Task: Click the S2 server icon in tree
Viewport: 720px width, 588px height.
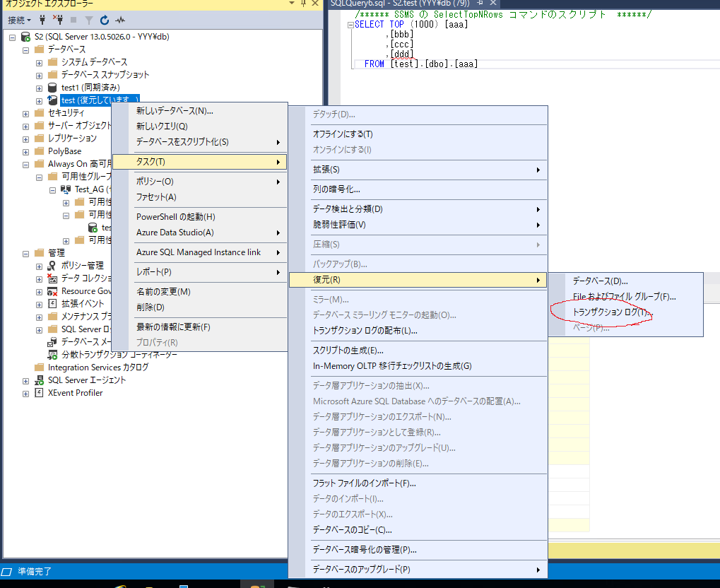Action: click(x=25, y=37)
